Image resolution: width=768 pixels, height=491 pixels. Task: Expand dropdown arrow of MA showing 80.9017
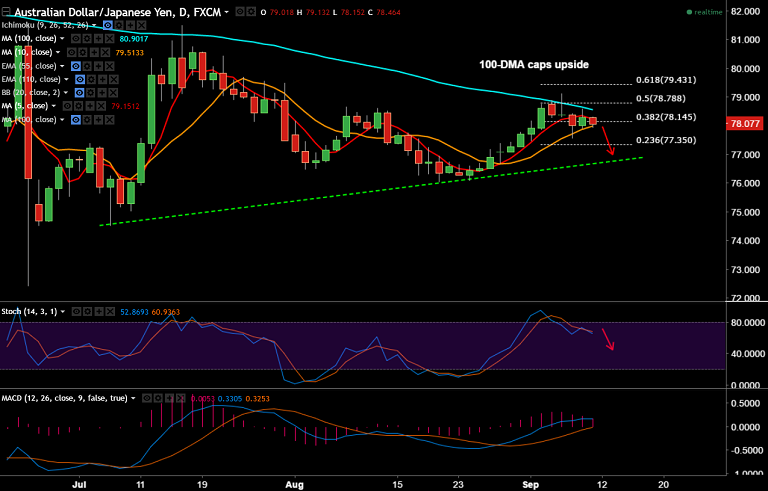coord(62,38)
